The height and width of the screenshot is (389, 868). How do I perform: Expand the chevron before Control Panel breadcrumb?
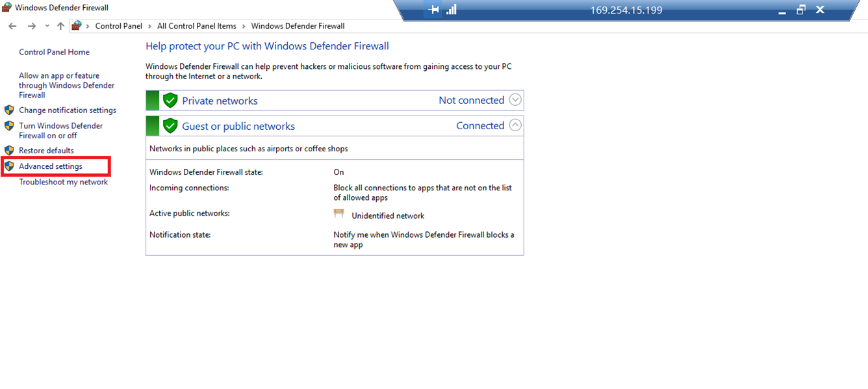(88, 26)
